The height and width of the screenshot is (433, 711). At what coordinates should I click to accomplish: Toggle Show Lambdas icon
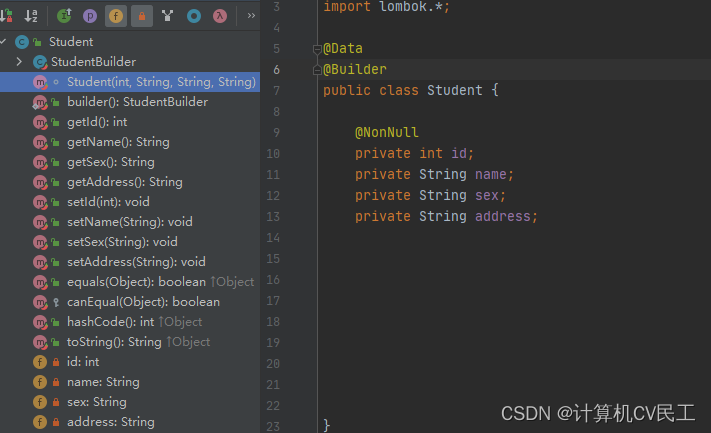click(220, 16)
